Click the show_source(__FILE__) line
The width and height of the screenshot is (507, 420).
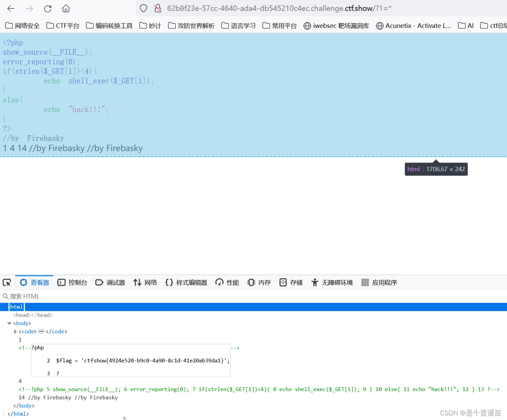point(47,52)
